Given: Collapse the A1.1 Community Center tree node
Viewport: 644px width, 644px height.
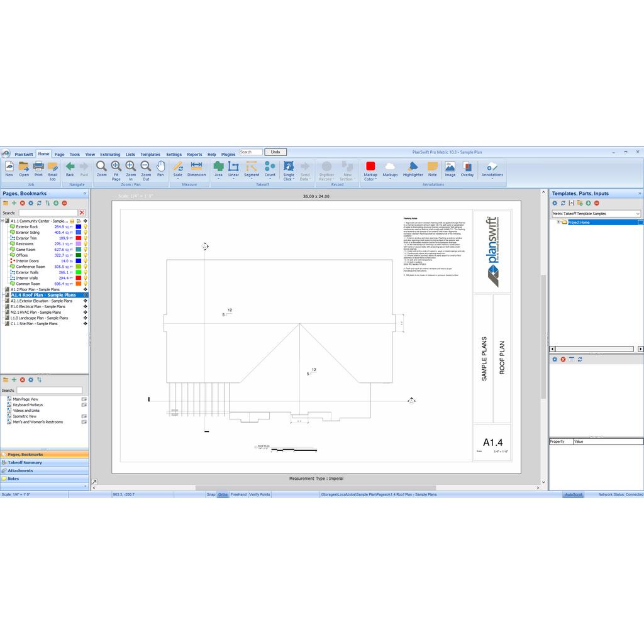Looking at the screenshot, I should point(3,221).
